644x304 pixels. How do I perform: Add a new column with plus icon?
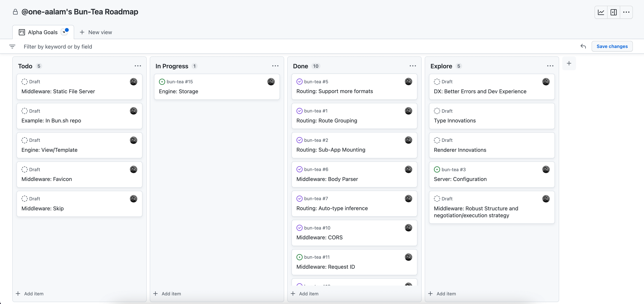(x=569, y=64)
